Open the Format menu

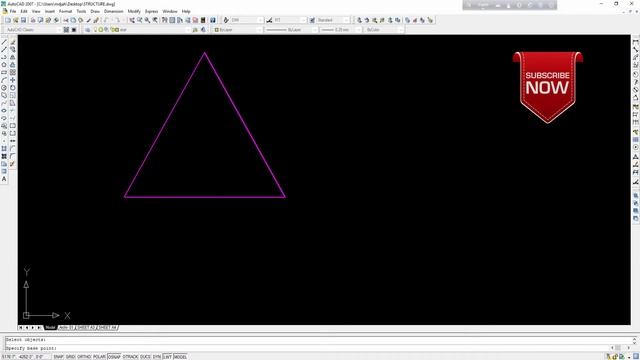click(x=65, y=11)
